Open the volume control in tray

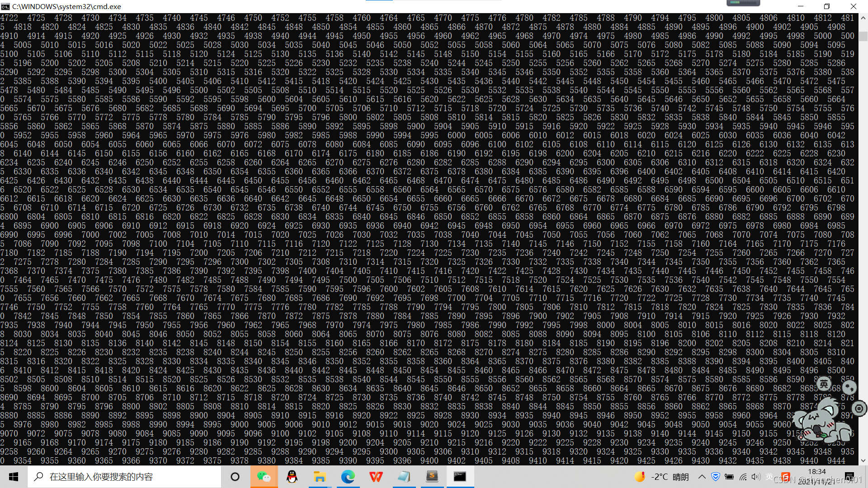755,477
